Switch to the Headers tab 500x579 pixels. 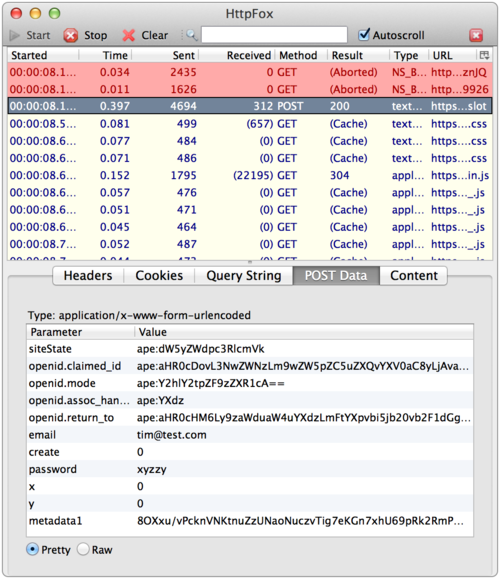[88, 275]
